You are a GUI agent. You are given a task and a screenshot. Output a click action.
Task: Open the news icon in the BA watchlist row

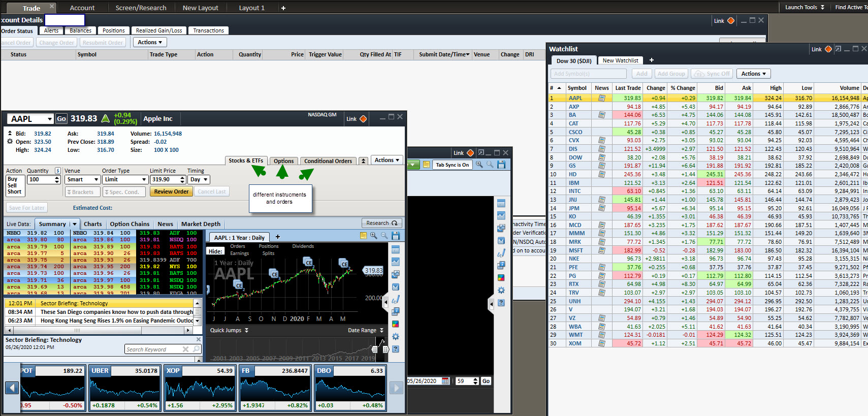[x=602, y=115]
